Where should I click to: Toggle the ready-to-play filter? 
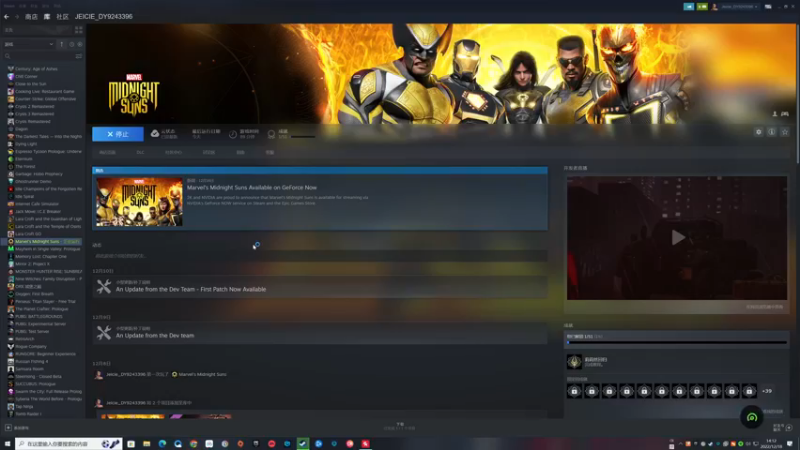click(80, 44)
